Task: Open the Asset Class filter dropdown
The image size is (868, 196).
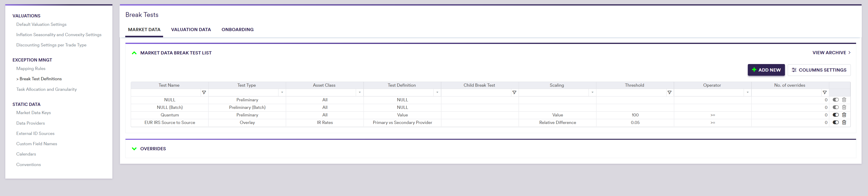Action: pos(359,92)
